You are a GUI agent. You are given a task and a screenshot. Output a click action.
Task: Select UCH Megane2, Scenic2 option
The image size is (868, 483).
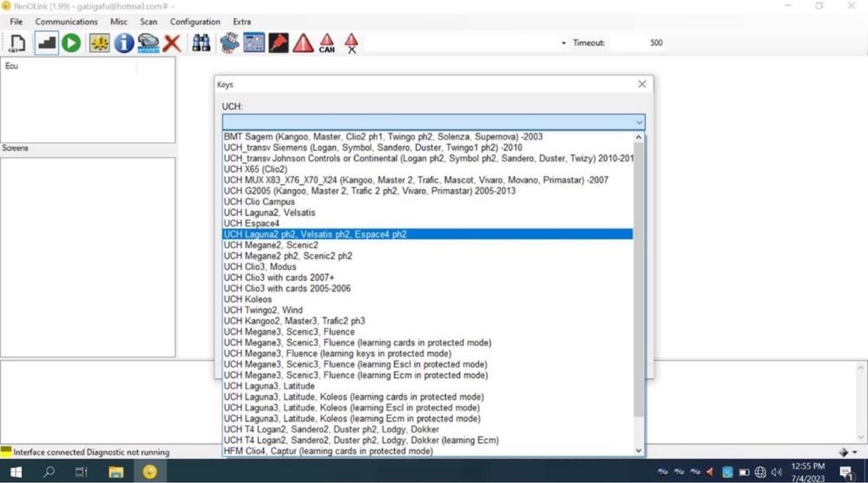coord(427,245)
